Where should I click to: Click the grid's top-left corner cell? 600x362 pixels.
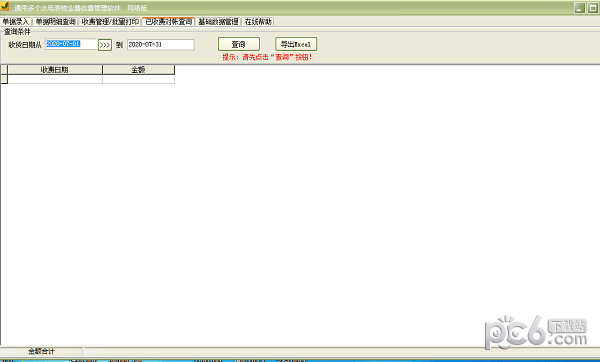[4, 70]
